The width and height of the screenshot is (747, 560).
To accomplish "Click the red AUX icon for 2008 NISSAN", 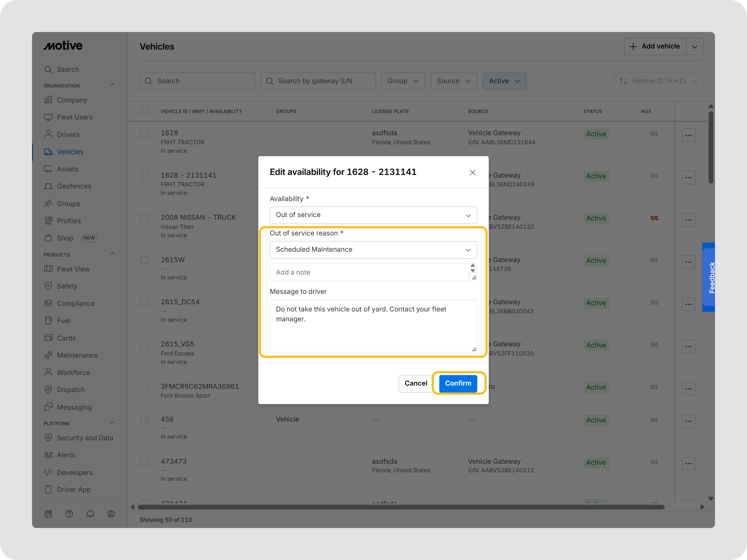I will (654, 218).
